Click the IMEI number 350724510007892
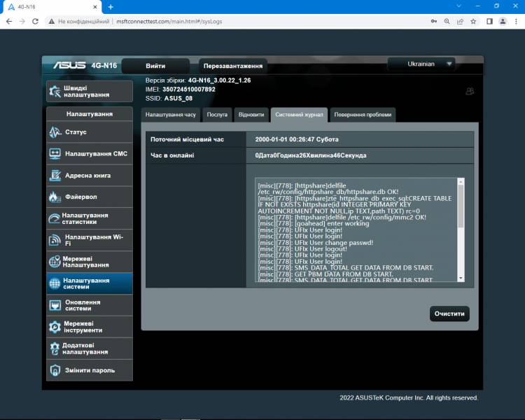525x420 pixels. coord(189,90)
